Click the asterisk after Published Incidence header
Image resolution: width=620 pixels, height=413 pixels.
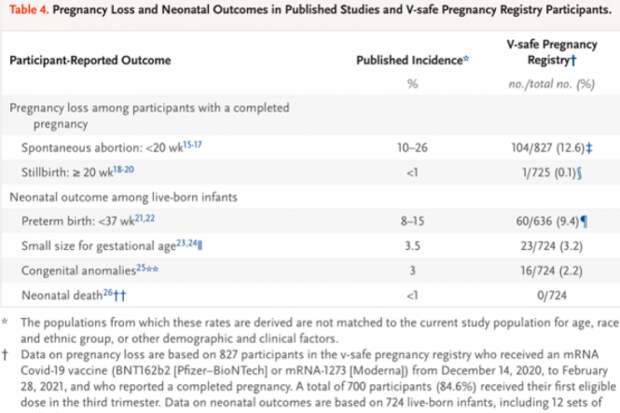[x=467, y=57]
